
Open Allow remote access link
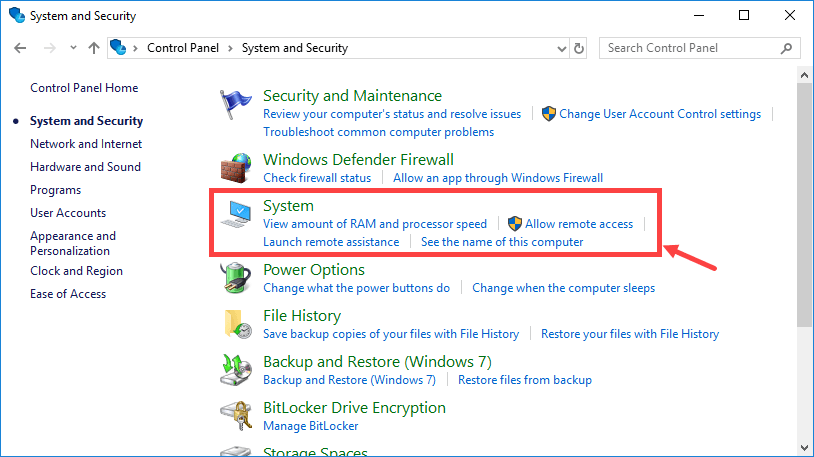[x=578, y=224]
